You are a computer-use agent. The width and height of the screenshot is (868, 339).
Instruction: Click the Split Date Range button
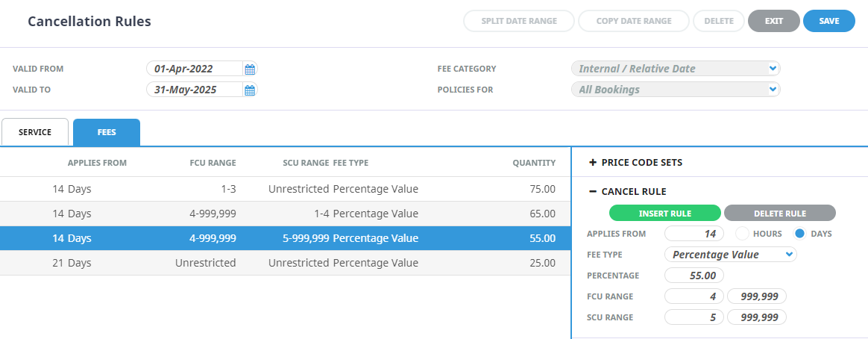click(x=519, y=21)
